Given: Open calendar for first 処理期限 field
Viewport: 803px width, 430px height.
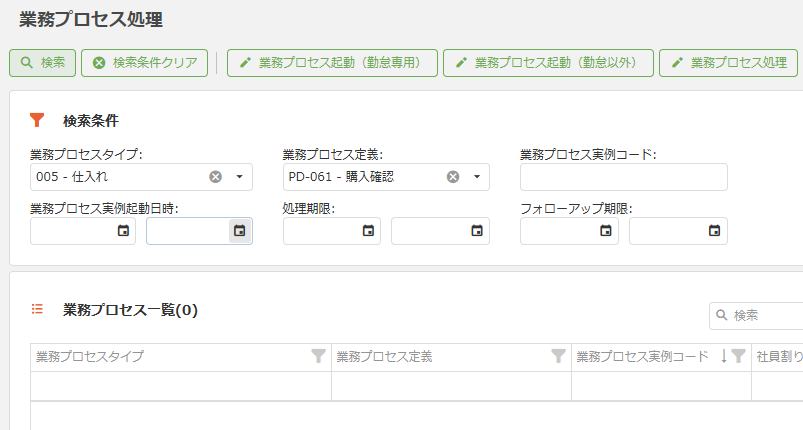Looking at the screenshot, I should point(369,231).
